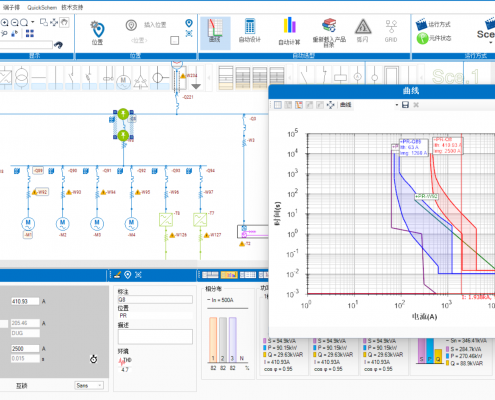Toggle first grid icon in curve toolbar
Image resolution: width=495 pixels, height=400 pixels.
pos(278,105)
